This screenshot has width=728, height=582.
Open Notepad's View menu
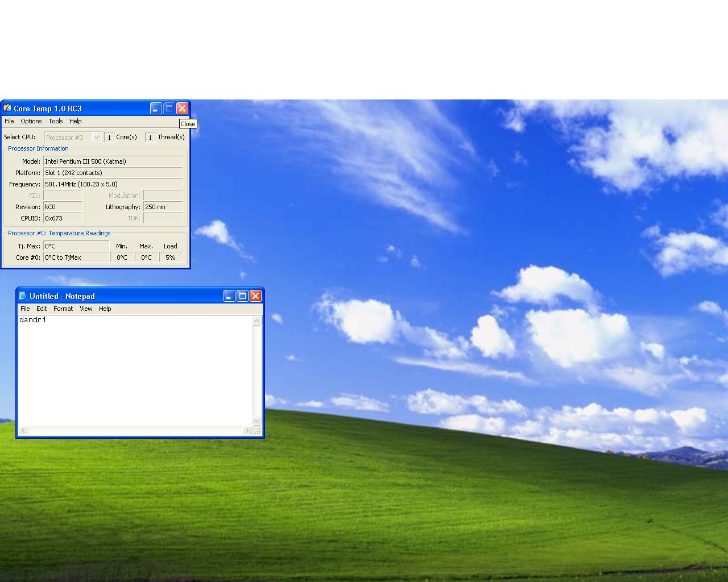pyautogui.click(x=86, y=309)
